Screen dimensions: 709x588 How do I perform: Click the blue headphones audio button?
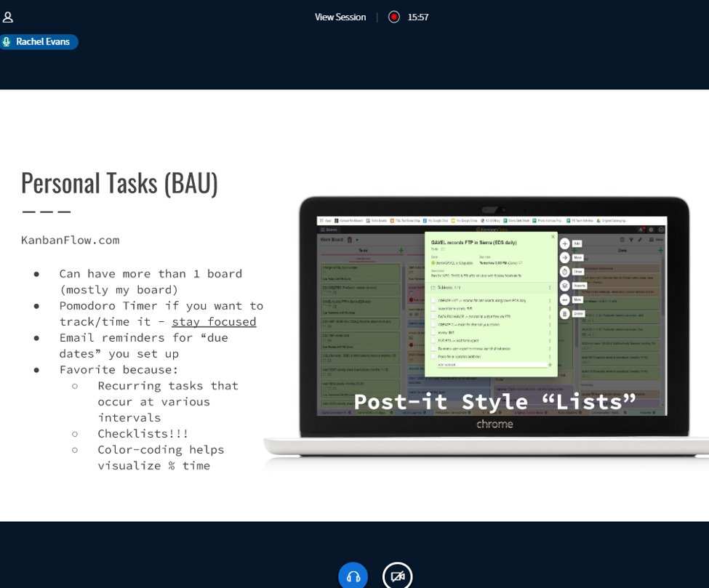(353, 576)
